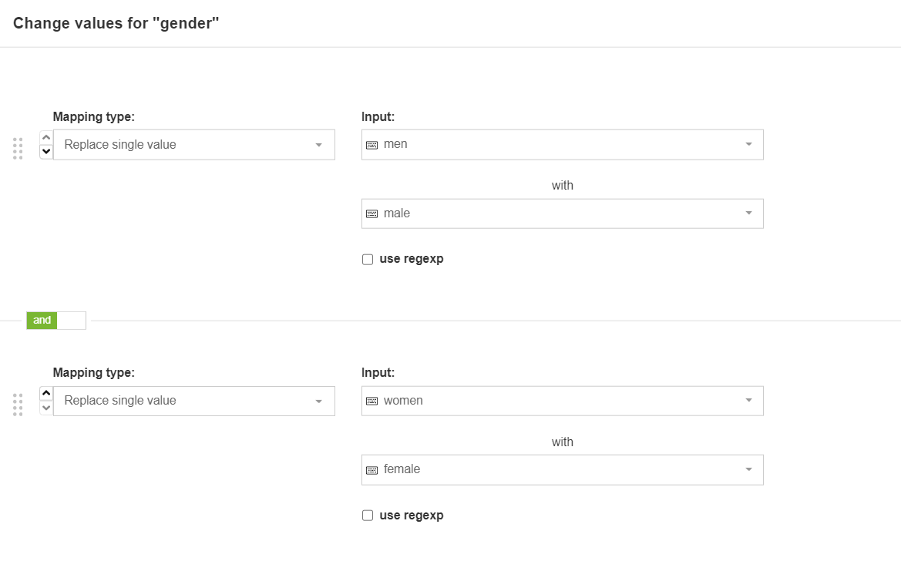Open the second Replace single value dropdown
Screen dimensions: 901x588
pyautogui.click(x=193, y=401)
